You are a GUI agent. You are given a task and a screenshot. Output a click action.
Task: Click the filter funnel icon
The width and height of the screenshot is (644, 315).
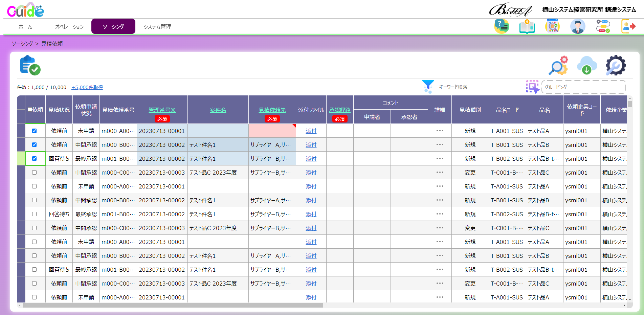point(428,87)
